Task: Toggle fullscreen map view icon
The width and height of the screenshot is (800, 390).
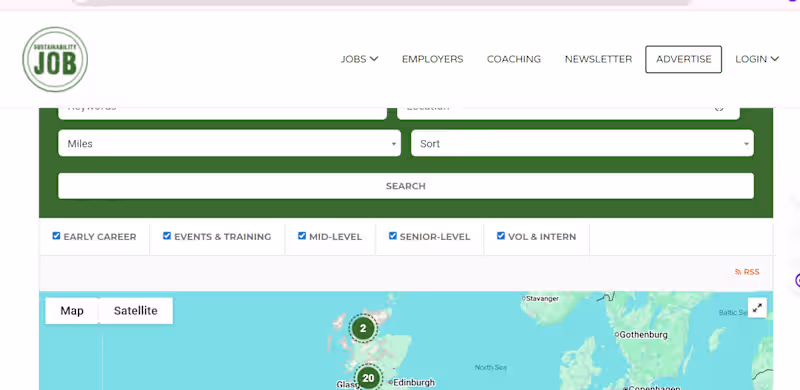Action: click(758, 308)
